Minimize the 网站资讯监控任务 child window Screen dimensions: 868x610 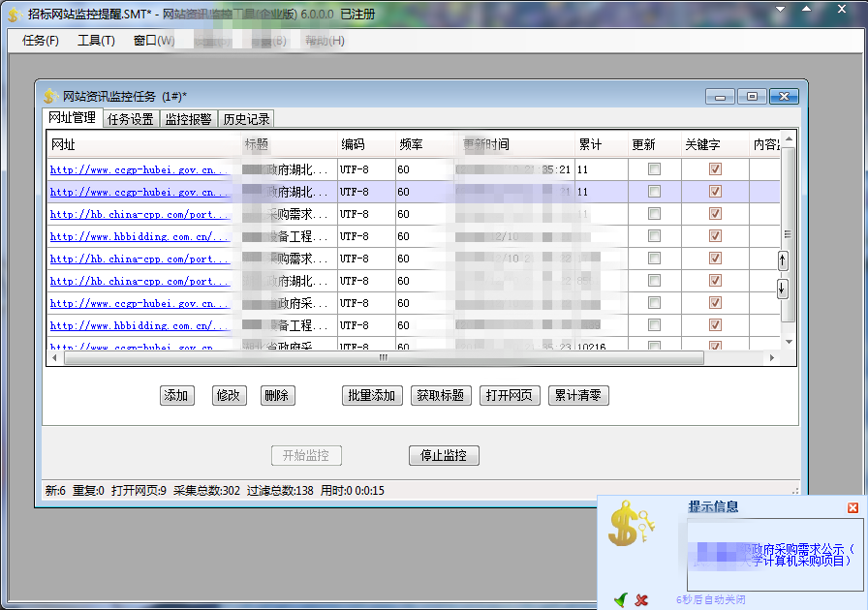(x=720, y=96)
